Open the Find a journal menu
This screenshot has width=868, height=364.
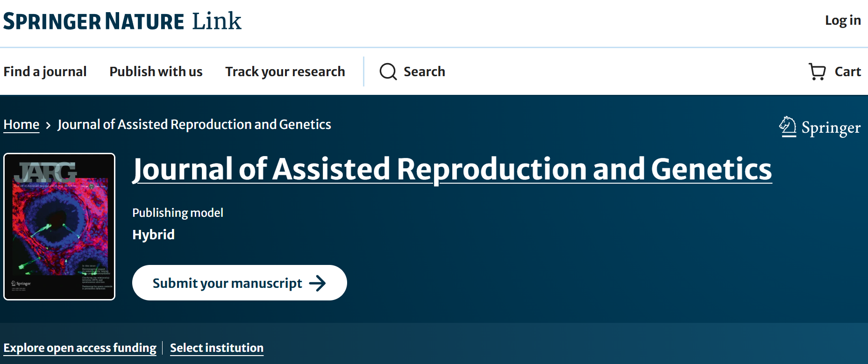click(45, 71)
